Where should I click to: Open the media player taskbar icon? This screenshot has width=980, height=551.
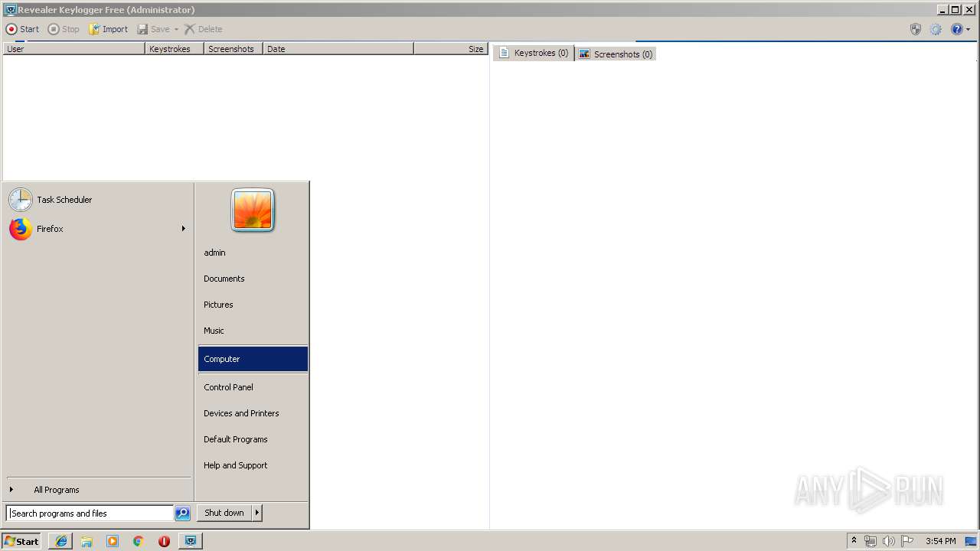tap(113, 541)
